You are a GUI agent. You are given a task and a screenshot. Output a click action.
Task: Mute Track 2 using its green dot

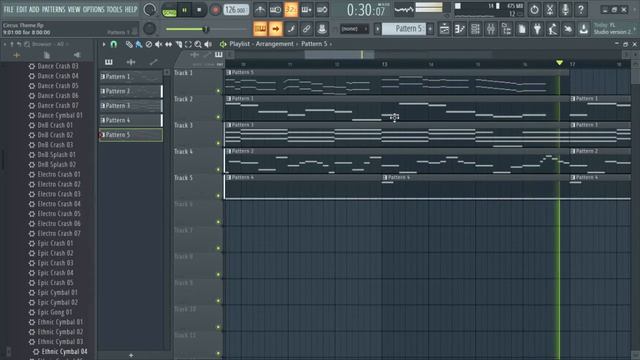218,117
